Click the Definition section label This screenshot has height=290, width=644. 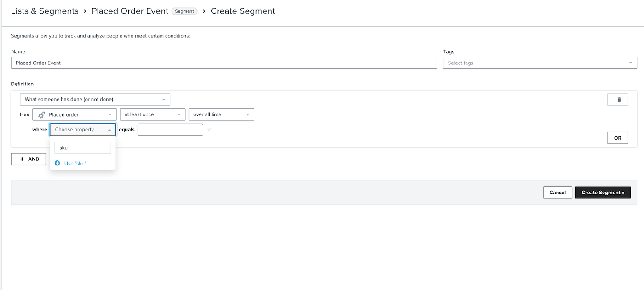(22, 84)
